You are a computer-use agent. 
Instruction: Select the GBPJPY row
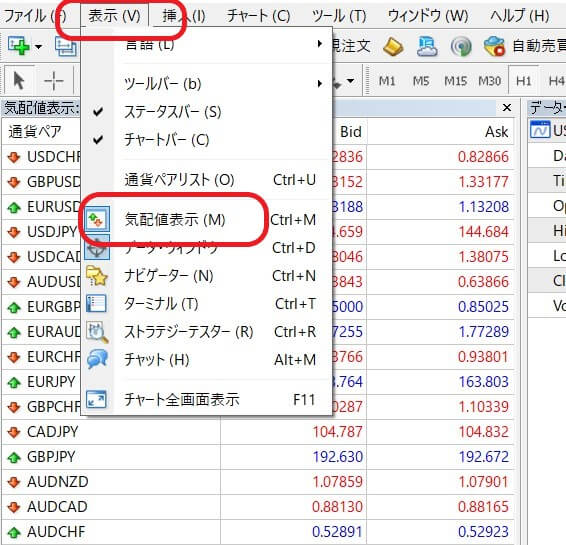click(x=258, y=457)
